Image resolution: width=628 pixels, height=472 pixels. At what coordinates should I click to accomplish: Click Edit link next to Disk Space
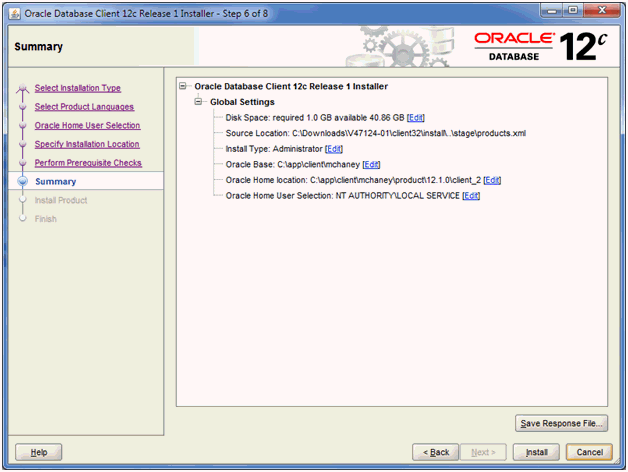416,118
